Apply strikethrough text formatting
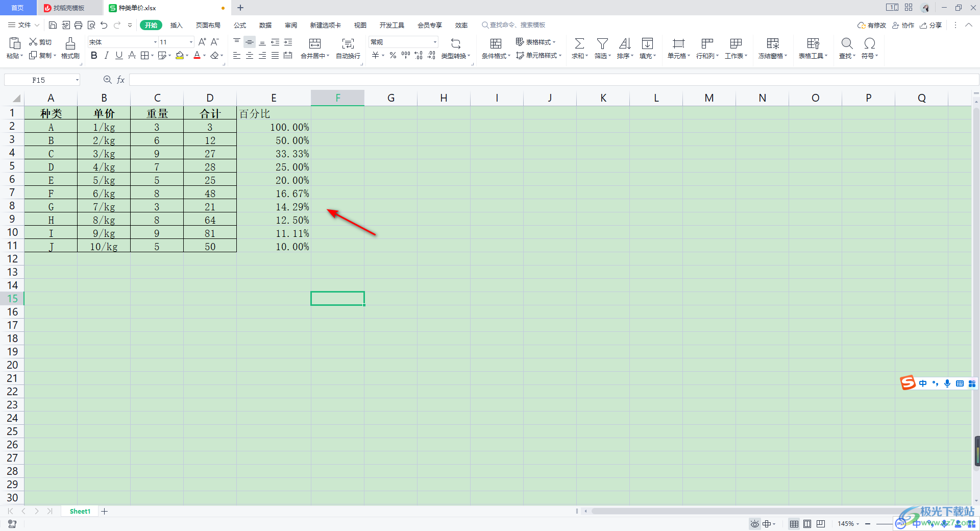This screenshot has width=980, height=531. (132, 55)
